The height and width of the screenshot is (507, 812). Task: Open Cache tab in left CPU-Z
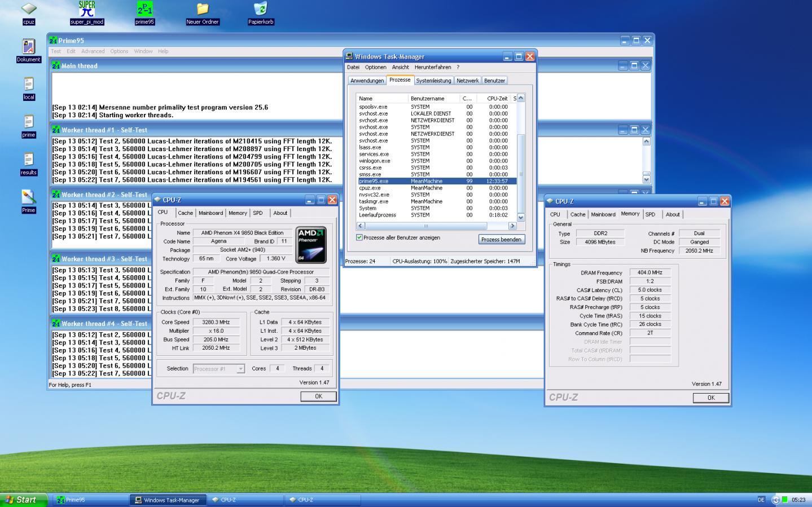click(x=185, y=213)
